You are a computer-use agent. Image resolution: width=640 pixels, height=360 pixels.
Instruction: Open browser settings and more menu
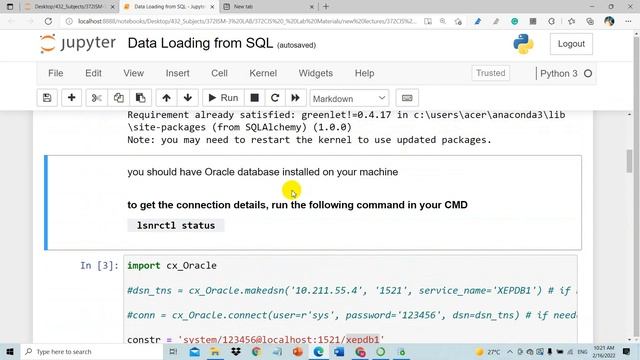click(628, 21)
